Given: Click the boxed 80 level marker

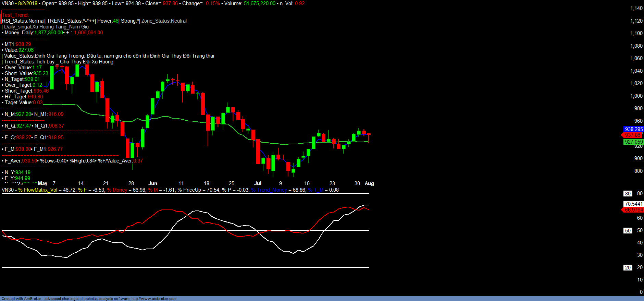Looking at the screenshot, I should coord(628,194).
